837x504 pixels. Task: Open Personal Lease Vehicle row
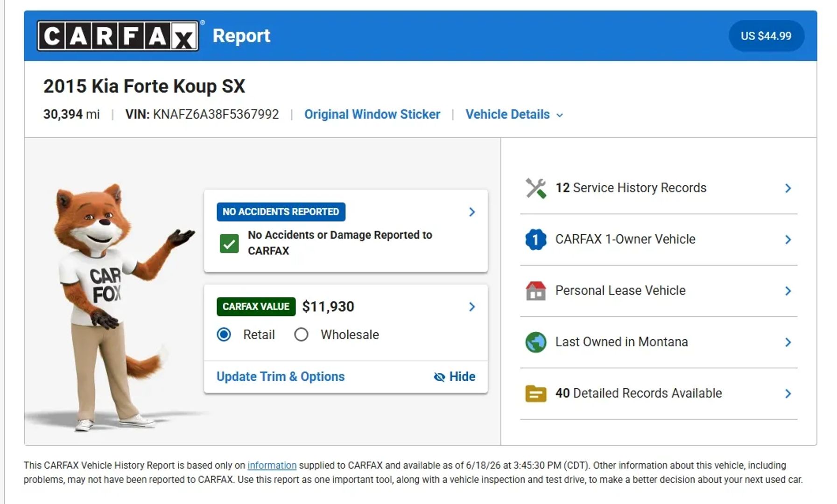click(x=659, y=291)
